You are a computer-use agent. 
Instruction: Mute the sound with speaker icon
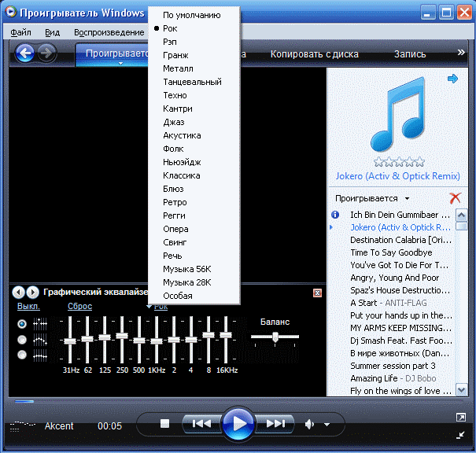tap(310, 425)
